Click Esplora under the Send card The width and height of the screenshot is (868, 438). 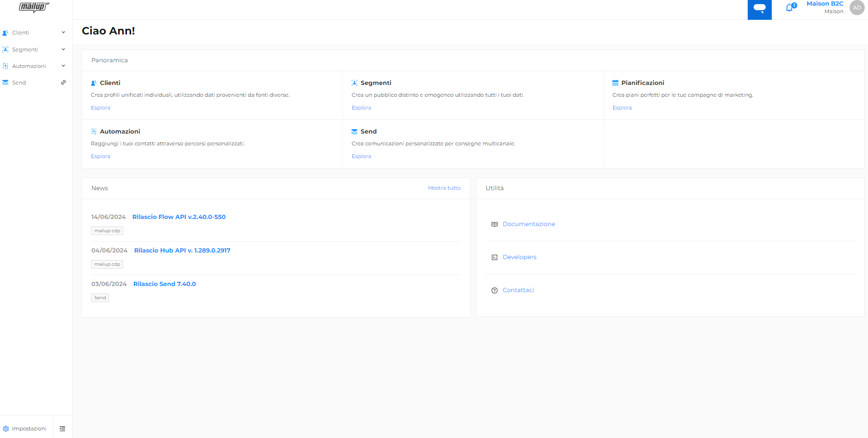coord(361,156)
